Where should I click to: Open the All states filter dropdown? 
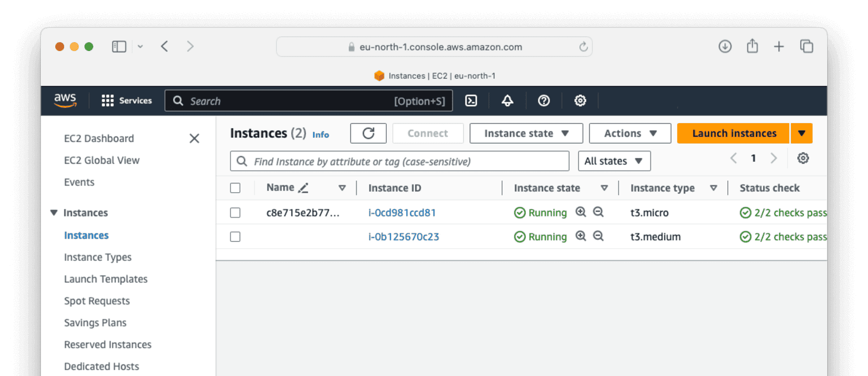click(x=614, y=161)
